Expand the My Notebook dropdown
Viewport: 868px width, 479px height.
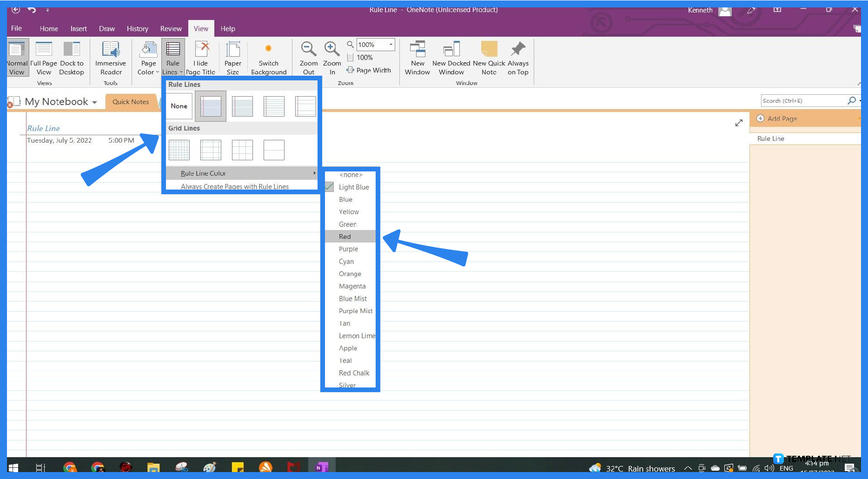tap(95, 102)
